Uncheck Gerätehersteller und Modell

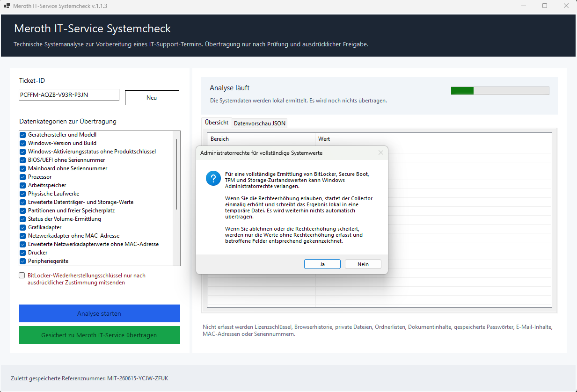pyautogui.click(x=22, y=135)
